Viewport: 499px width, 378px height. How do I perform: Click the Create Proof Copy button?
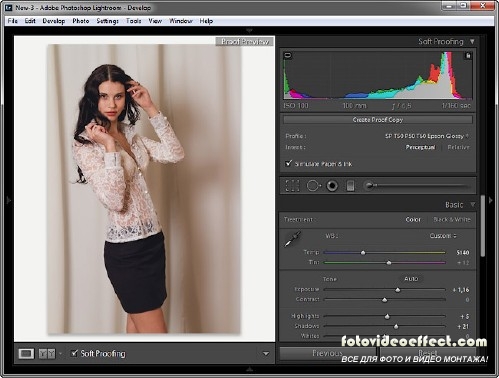point(378,119)
